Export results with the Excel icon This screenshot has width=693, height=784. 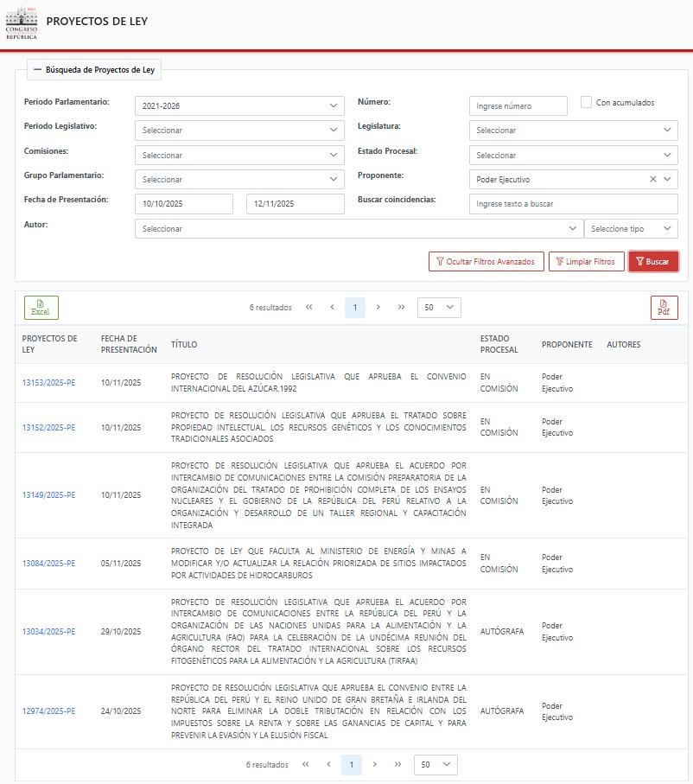click(x=41, y=308)
